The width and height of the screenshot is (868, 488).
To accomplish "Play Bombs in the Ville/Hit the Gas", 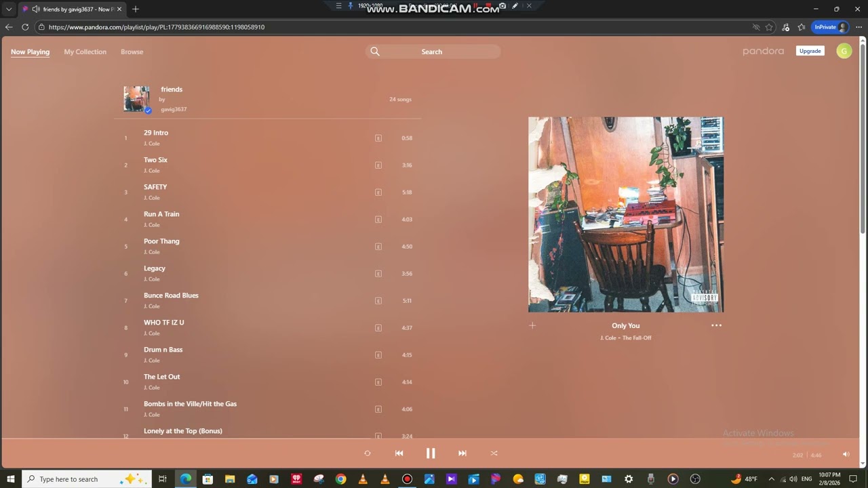I will click(190, 404).
